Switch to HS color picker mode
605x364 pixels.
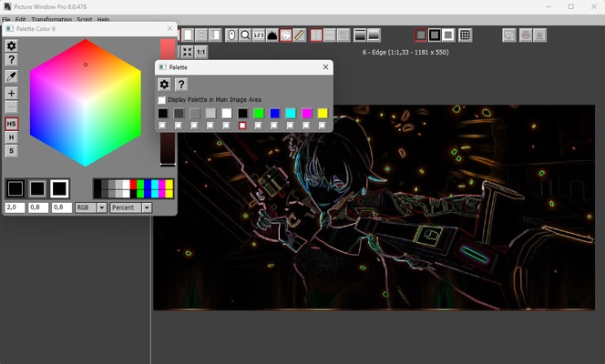click(x=11, y=124)
